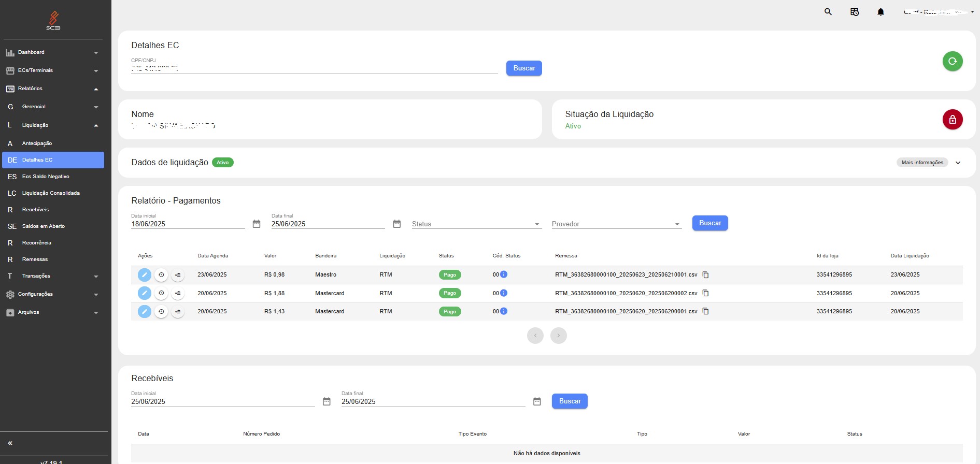Click the search magnifier icon in header

(828, 12)
